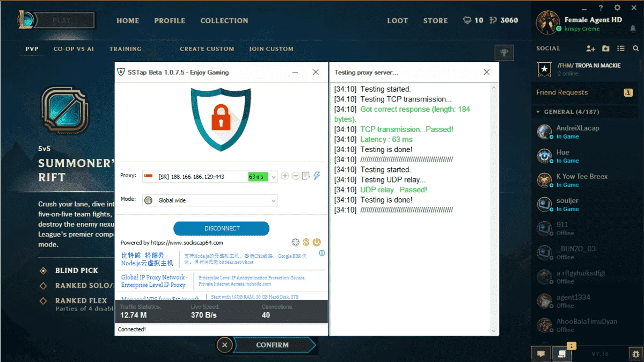
Task: Open the Global IP Proxy Network ad link
Action: 153,281
